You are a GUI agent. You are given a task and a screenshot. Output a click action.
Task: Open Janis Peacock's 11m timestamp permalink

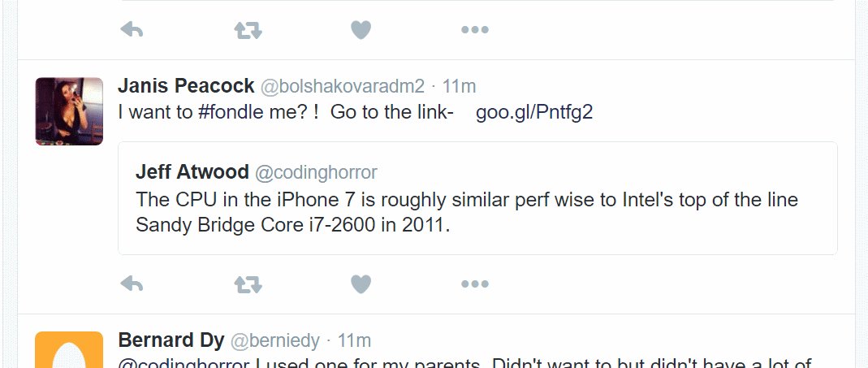459,86
